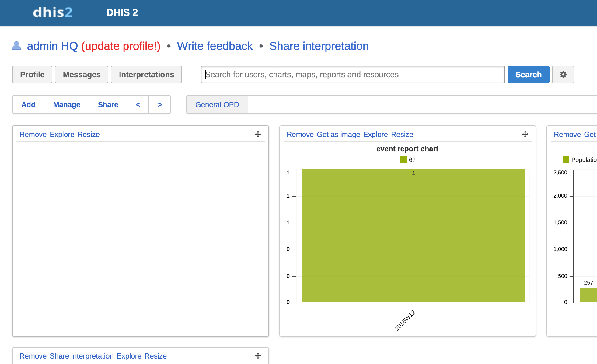597x364 pixels.
Task: Select the General OPD dashboard tab
Action: pyautogui.click(x=217, y=104)
